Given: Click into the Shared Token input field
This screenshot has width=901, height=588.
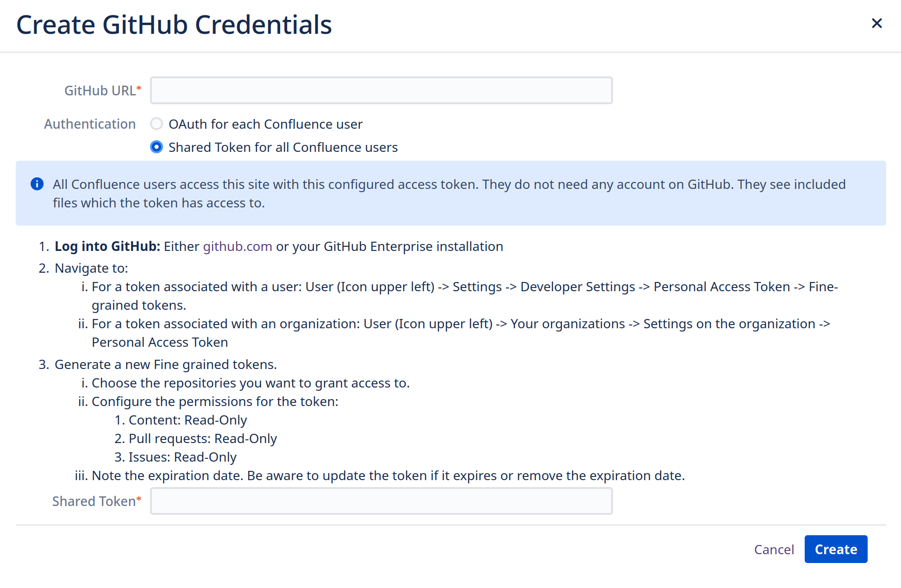Looking at the screenshot, I should point(381,501).
